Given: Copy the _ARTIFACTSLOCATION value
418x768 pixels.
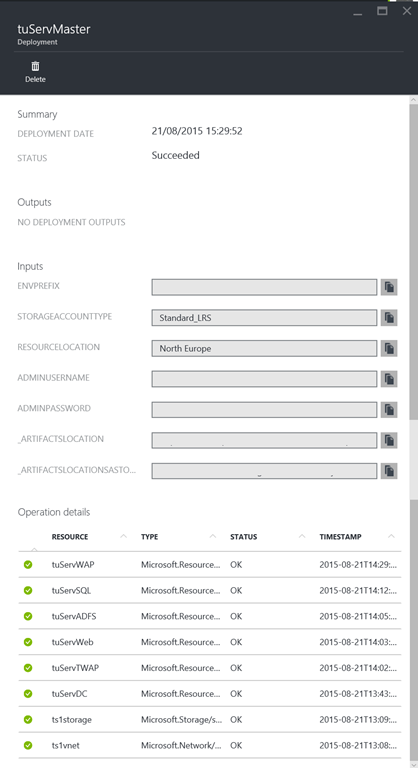Looking at the screenshot, I should pyautogui.click(x=389, y=440).
